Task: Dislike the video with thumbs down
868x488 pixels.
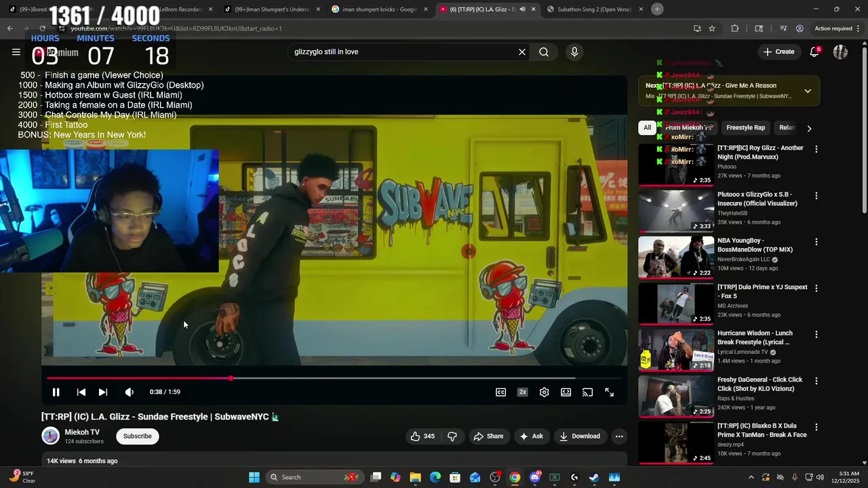Action: (x=452, y=436)
